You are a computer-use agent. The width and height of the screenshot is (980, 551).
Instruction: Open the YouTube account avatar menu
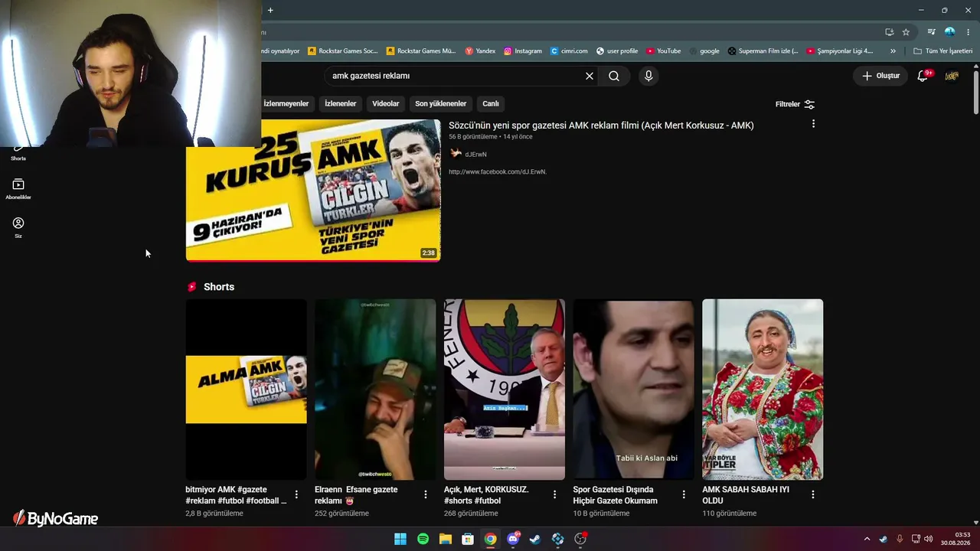(952, 76)
